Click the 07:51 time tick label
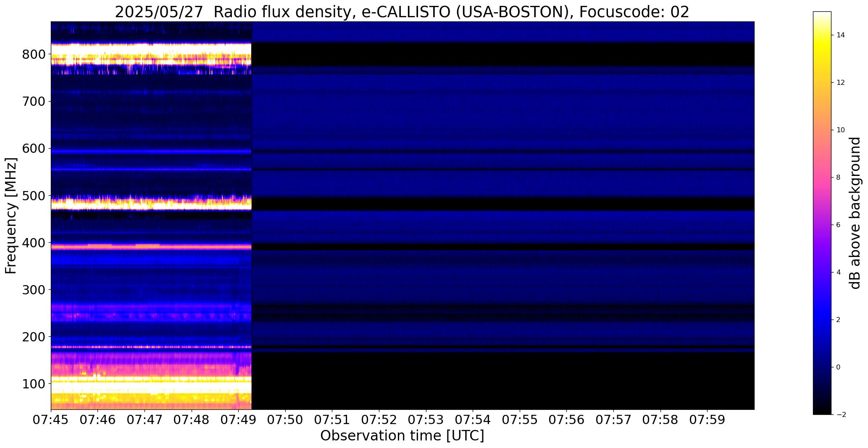This screenshot has width=868, height=448. point(332,420)
